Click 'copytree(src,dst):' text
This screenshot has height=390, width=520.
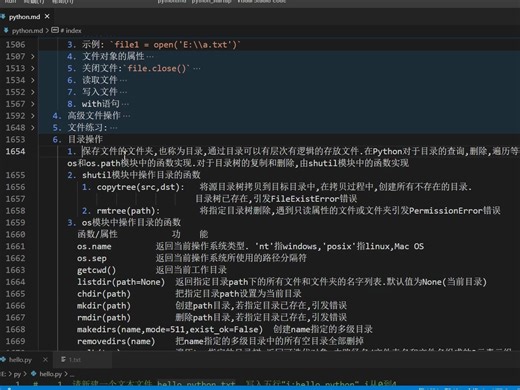coord(140,187)
